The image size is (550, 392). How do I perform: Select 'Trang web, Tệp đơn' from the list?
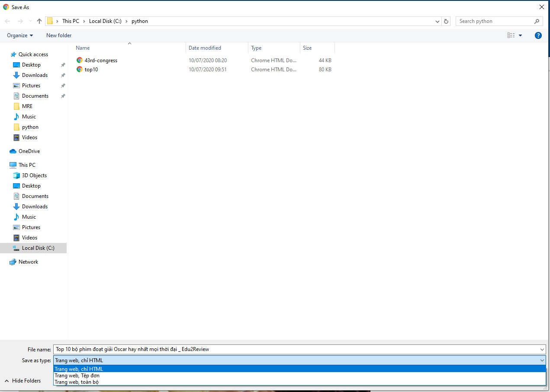pos(77,375)
